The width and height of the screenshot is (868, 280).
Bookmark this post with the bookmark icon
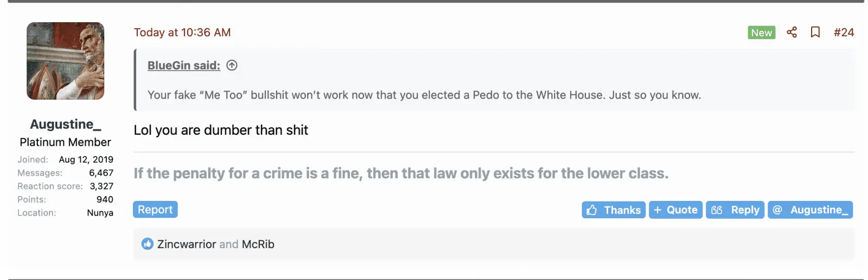pos(815,32)
